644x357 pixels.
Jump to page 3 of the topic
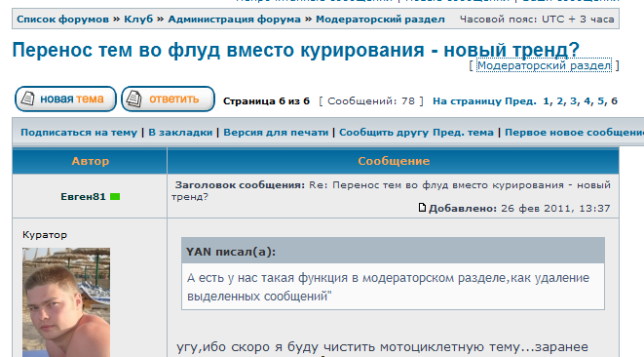coord(573,101)
